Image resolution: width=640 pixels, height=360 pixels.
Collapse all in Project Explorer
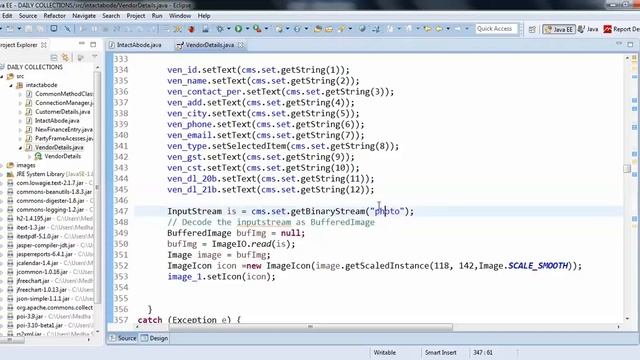click(x=54, y=58)
